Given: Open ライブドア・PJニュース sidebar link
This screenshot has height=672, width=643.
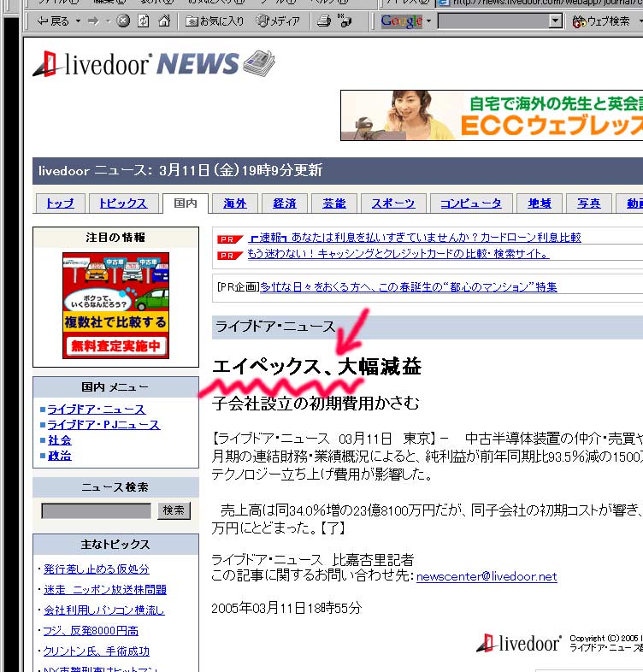Looking at the screenshot, I should (x=103, y=425).
